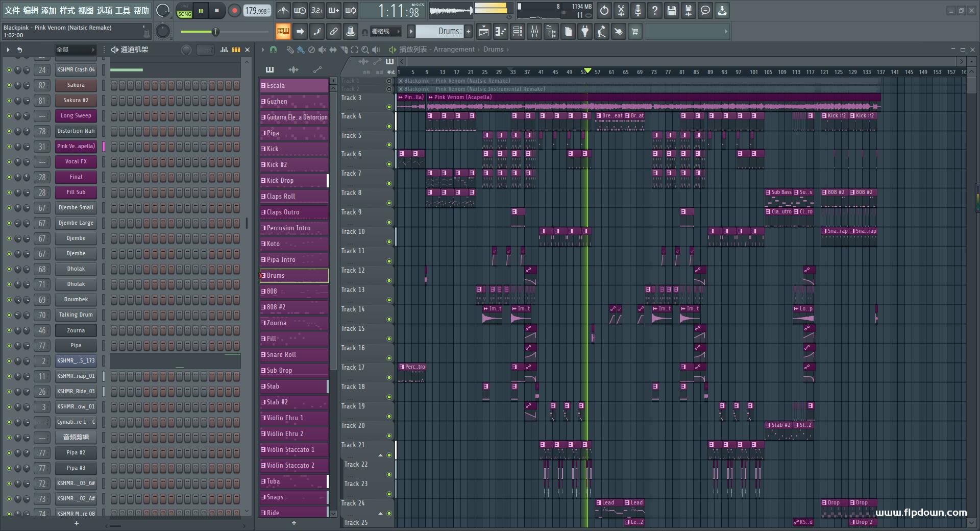Click the Arrangement breadcrumb in playlist title
The width and height of the screenshot is (980, 531).
(454, 50)
